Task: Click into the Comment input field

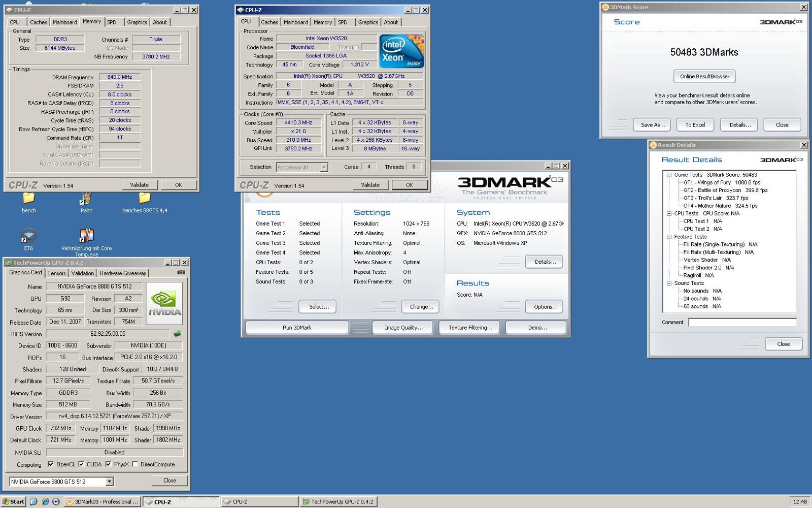Action: (742, 323)
